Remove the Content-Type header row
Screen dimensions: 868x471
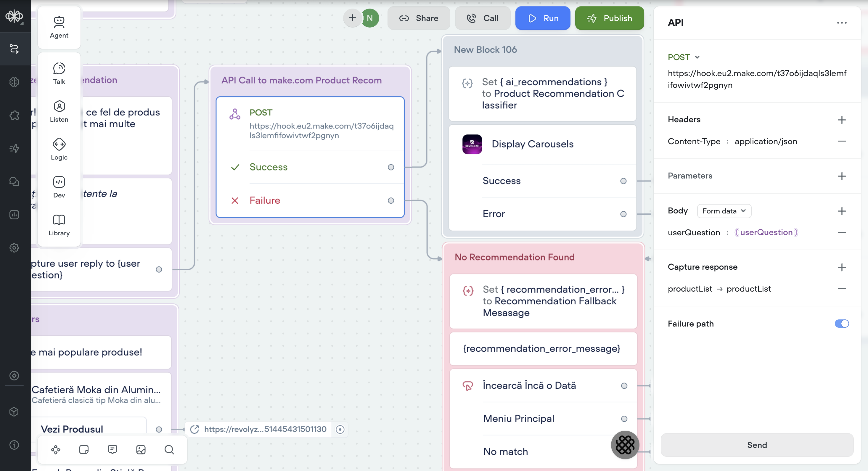tap(842, 141)
